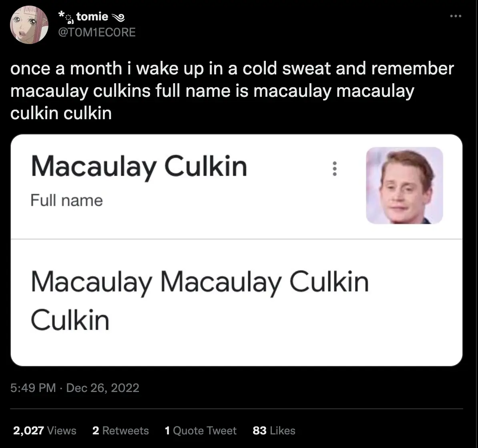This screenshot has height=448, width=478.
Task: Open the 83 Likes list
Action: coord(274,430)
